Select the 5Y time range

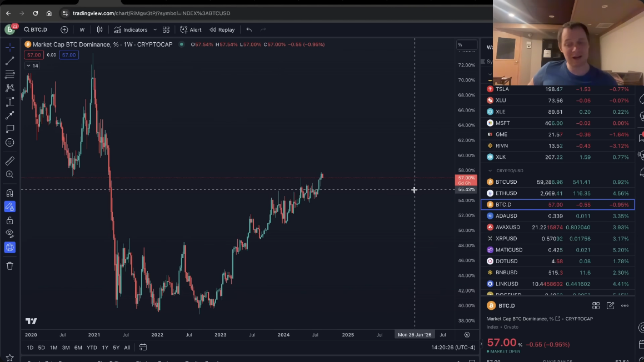click(x=116, y=348)
